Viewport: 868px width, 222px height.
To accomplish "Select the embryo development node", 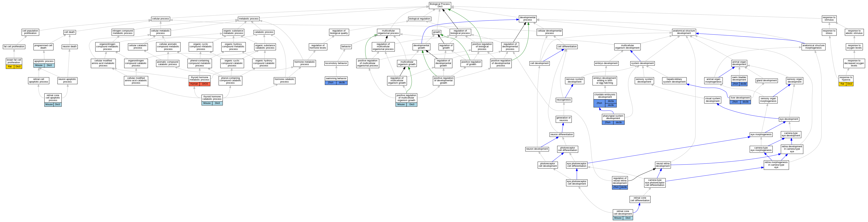I will click(x=606, y=63).
